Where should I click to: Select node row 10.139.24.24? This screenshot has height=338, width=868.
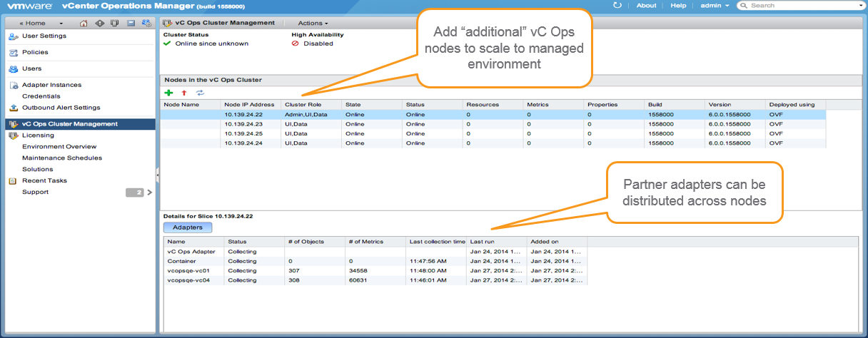pyautogui.click(x=493, y=143)
